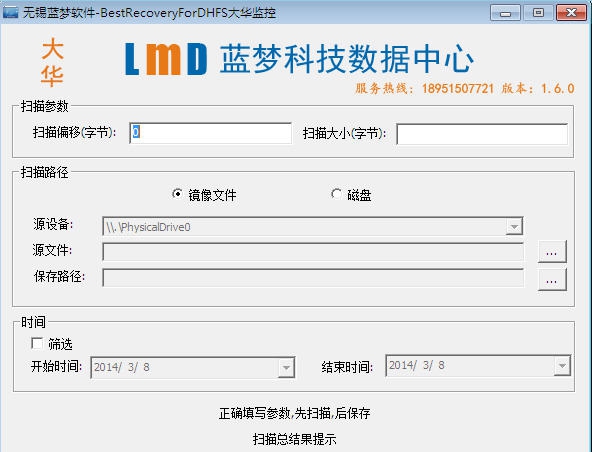592x452 pixels.
Task: Click the 正确填写参数,先扫描,后保存 hint text
Action: tap(294, 413)
